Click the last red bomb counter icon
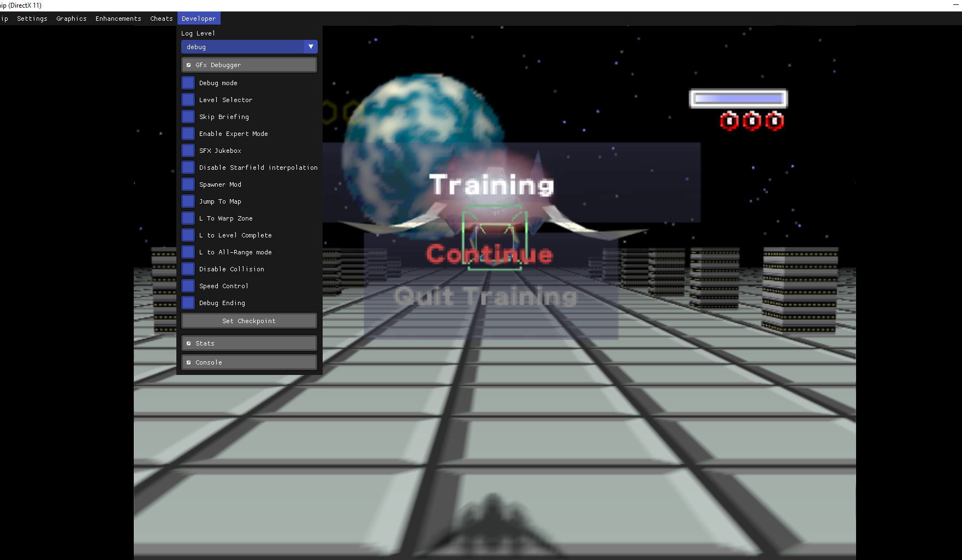962x560 pixels. click(775, 121)
